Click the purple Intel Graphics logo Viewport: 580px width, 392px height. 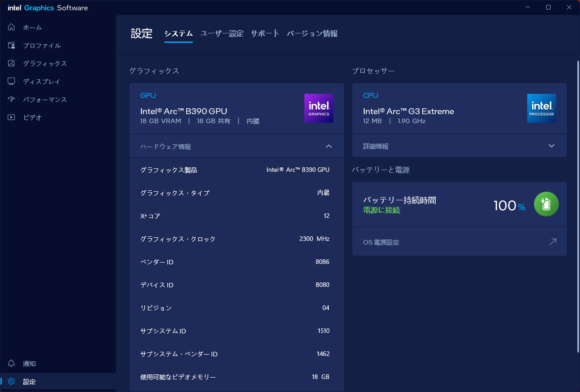tap(319, 108)
